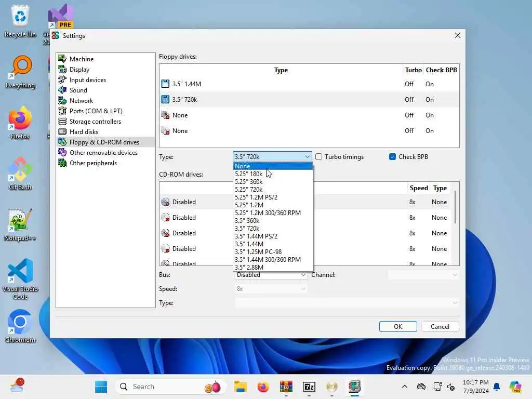The width and height of the screenshot is (532, 399).
Task: Open File Explorer from taskbar
Action: point(240,387)
